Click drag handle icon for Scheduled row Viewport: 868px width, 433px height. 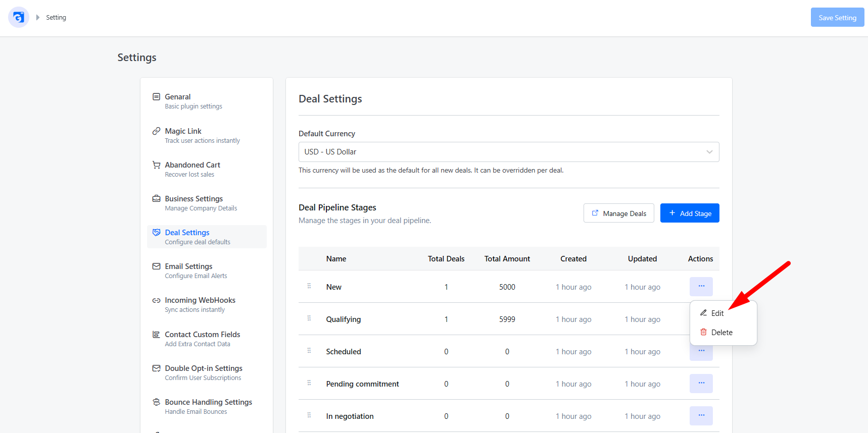309,351
